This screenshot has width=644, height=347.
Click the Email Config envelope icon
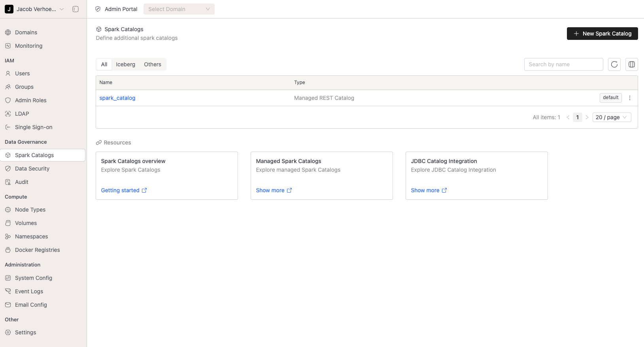pos(8,305)
